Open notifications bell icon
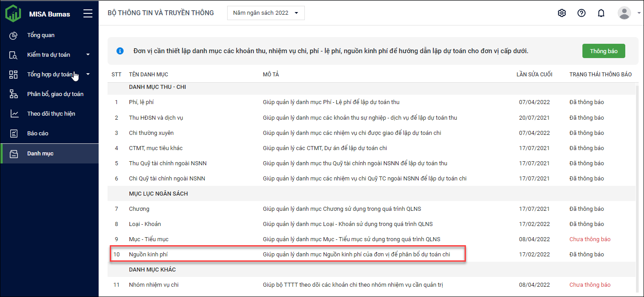The width and height of the screenshot is (644, 297). [x=601, y=13]
